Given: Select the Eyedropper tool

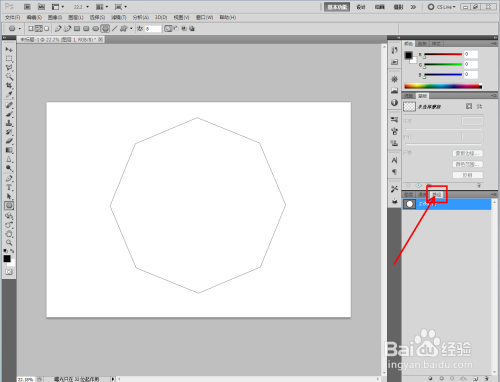Looking at the screenshot, I should 9,95.
